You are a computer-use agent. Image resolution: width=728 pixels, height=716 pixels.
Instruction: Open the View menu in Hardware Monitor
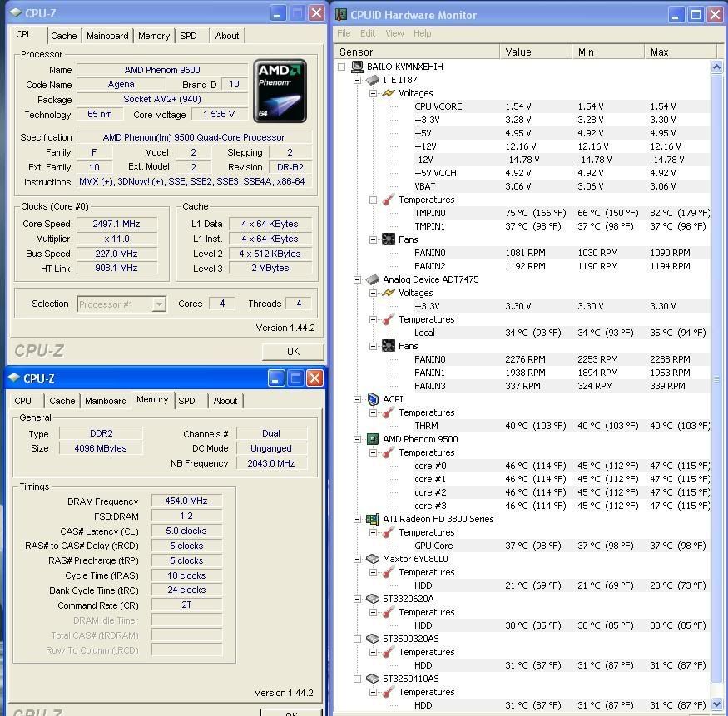[x=394, y=33]
